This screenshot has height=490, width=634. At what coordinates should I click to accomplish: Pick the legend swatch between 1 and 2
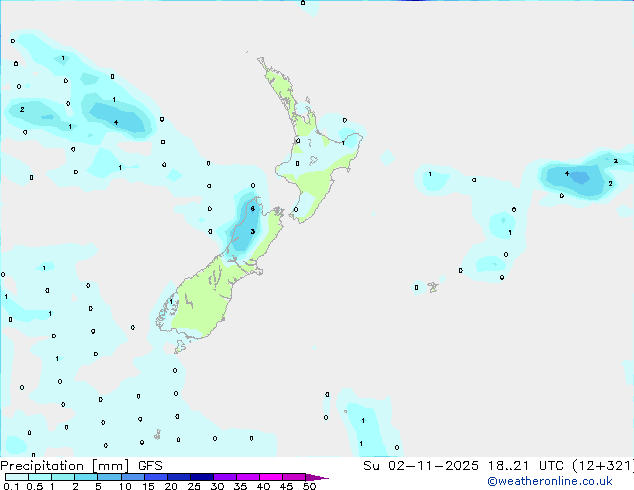pyautogui.click(x=63, y=477)
